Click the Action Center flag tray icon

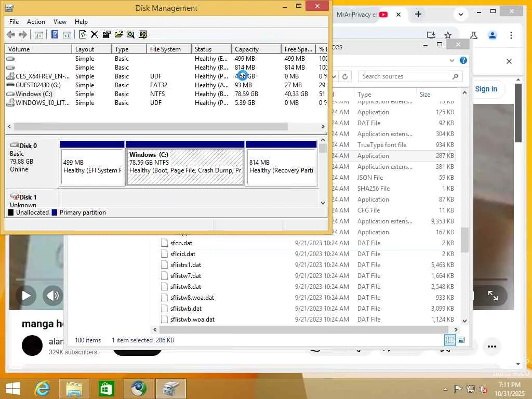[458, 389]
